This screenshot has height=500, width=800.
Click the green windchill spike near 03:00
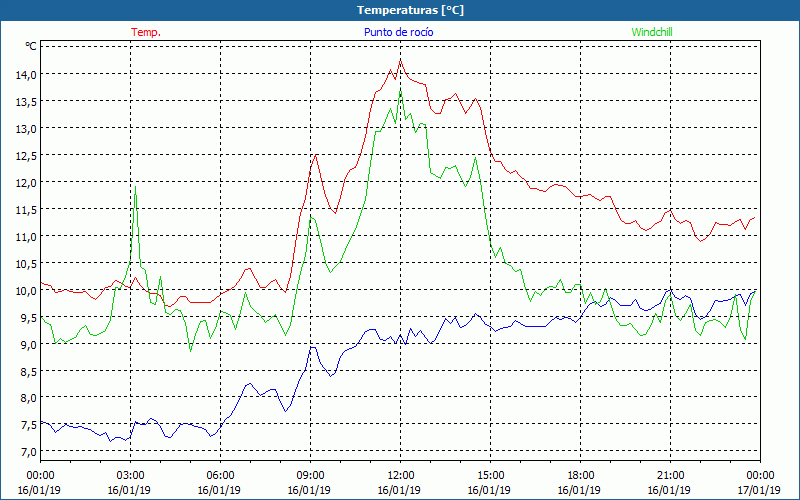point(135,187)
